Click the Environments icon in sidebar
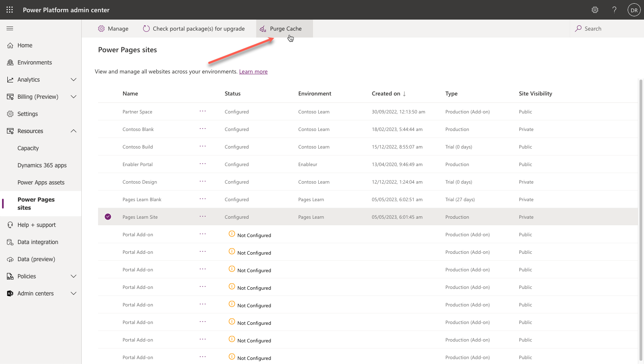The width and height of the screenshot is (644, 364). [10, 62]
